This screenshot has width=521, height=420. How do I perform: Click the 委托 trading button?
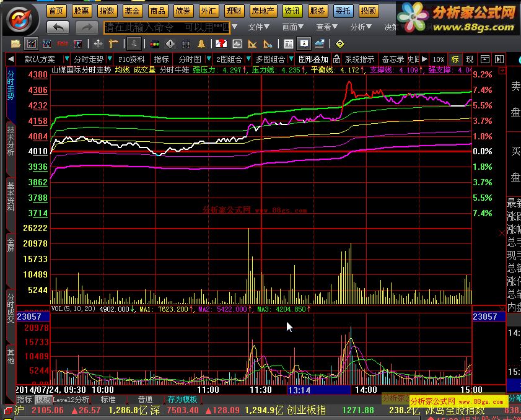[x=343, y=11]
